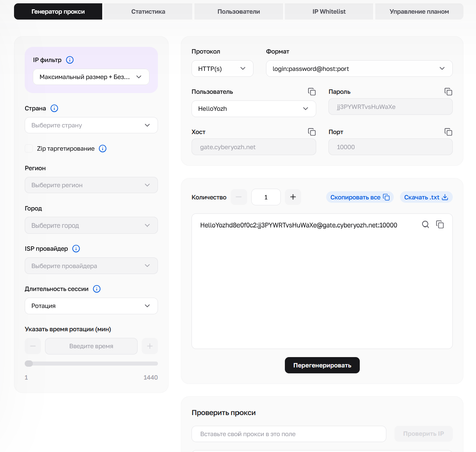Screen dimensions: 476x452
Task: Copy the password with the Пароль copy icon
Action: click(x=448, y=92)
